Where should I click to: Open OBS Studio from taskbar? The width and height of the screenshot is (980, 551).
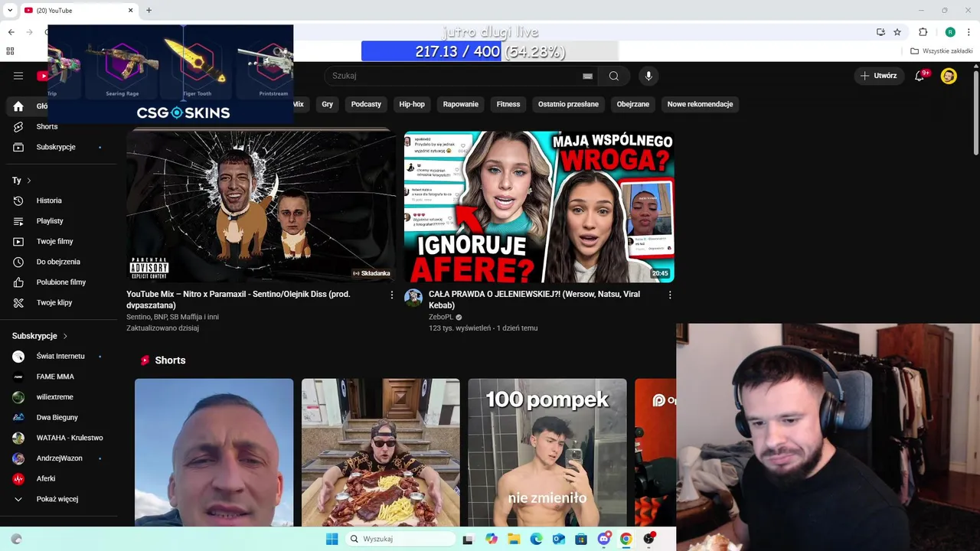648,539
